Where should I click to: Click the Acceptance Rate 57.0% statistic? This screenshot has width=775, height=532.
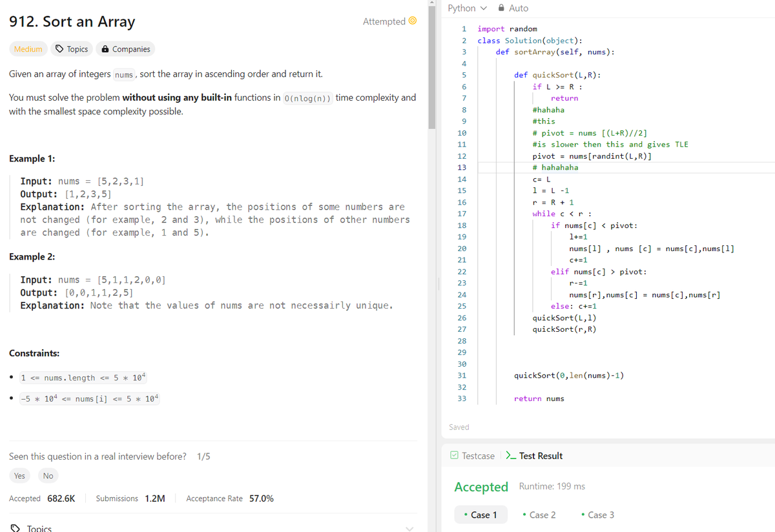tap(229, 498)
